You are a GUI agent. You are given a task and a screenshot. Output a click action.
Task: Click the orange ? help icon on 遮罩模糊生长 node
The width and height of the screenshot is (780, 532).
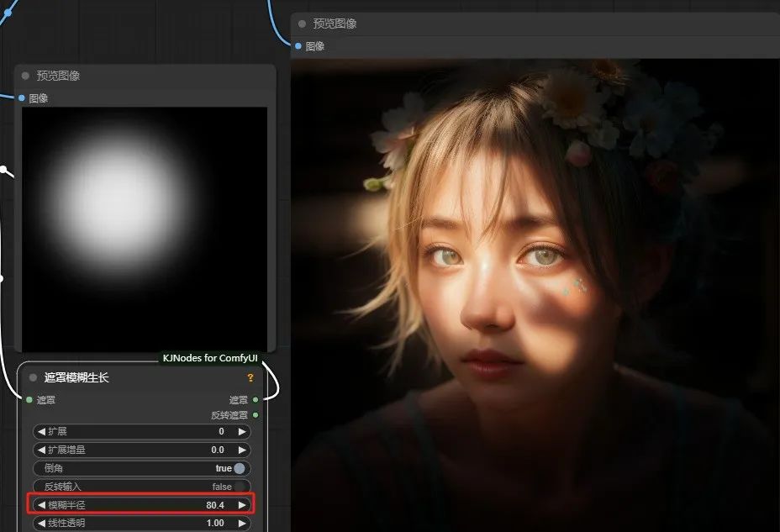250,377
